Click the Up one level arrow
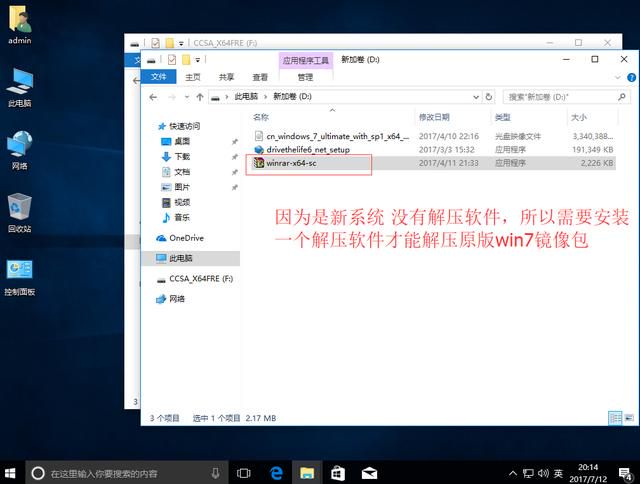 click(200, 97)
